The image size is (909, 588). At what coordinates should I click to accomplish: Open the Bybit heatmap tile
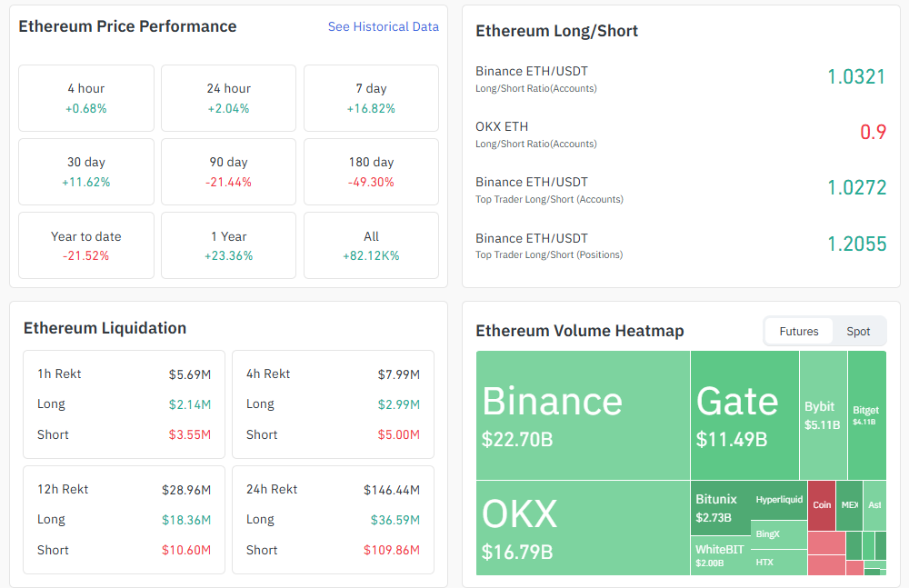coord(823,415)
